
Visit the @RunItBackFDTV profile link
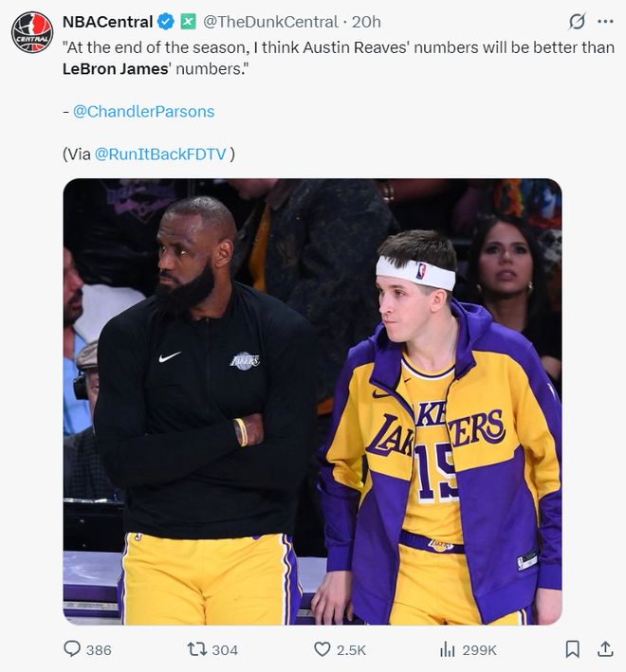160,154
